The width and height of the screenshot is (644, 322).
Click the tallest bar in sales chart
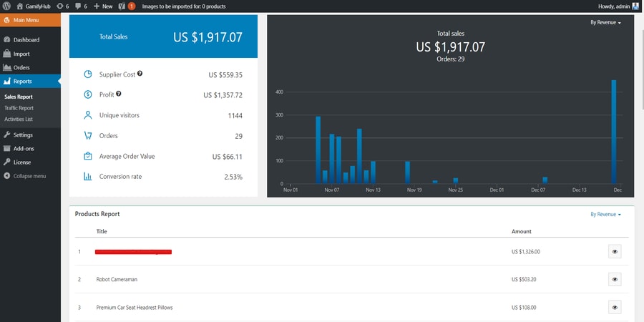point(614,132)
